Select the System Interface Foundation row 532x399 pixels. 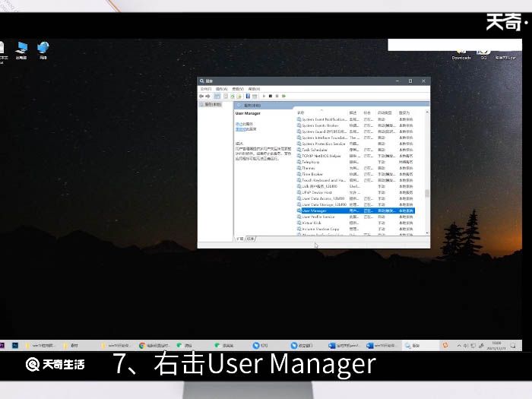pos(355,138)
